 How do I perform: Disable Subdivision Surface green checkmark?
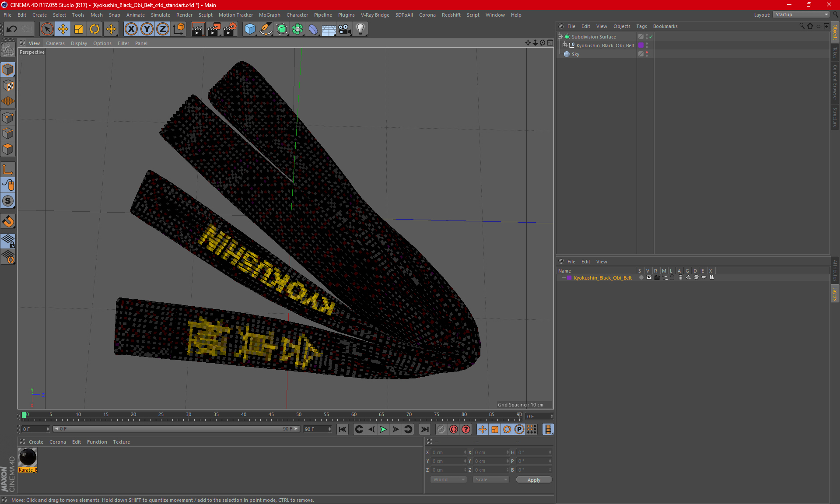651,37
